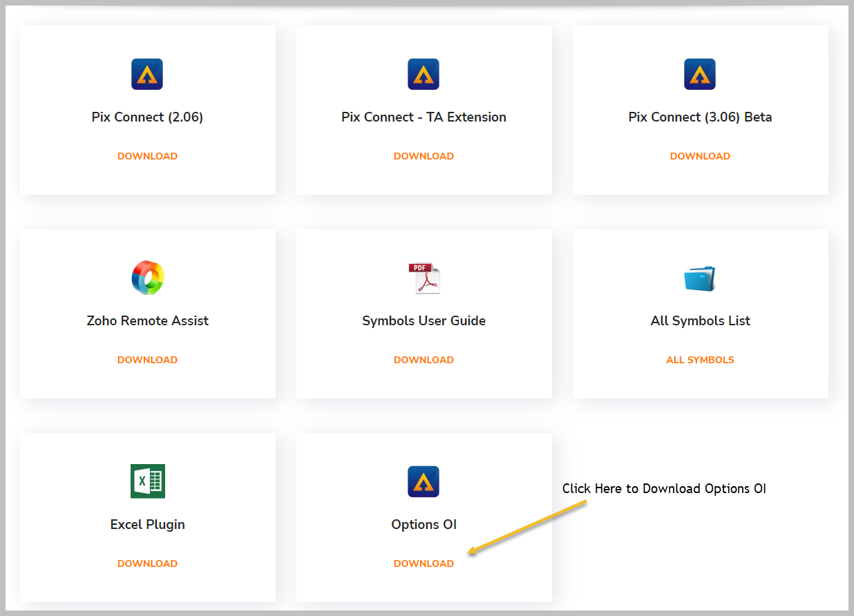Screen dimensions: 854x616
Task: Click the Zoho Remote Assist colorful icon
Action: 148,278
